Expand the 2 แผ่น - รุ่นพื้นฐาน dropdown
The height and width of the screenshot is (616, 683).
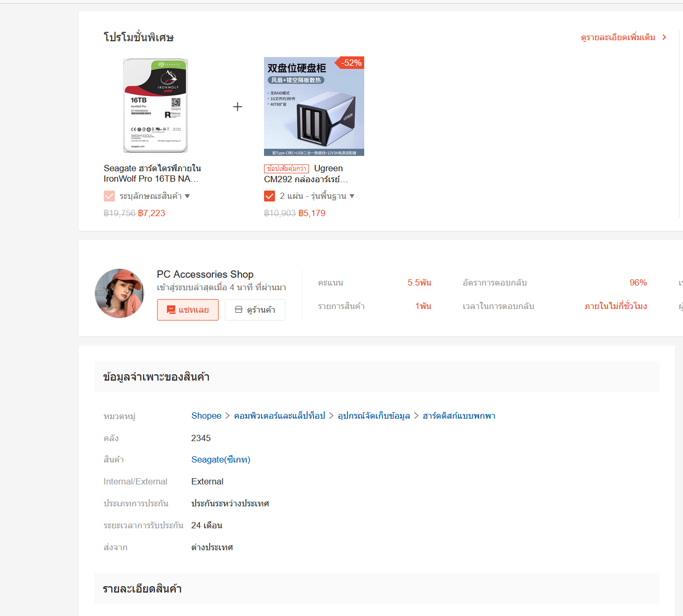pos(317,196)
